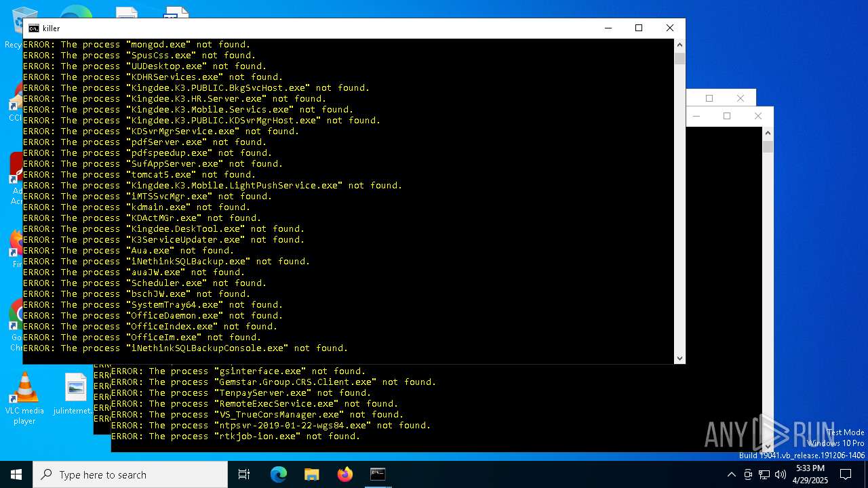Click the "Scheduler.exe" error line
The image size is (868, 488).
click(x=144, y=283)
